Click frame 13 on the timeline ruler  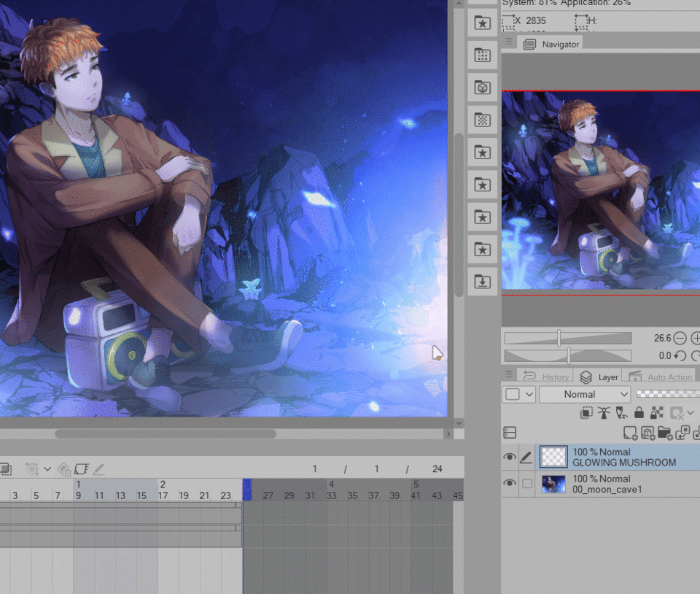(120, 495)
